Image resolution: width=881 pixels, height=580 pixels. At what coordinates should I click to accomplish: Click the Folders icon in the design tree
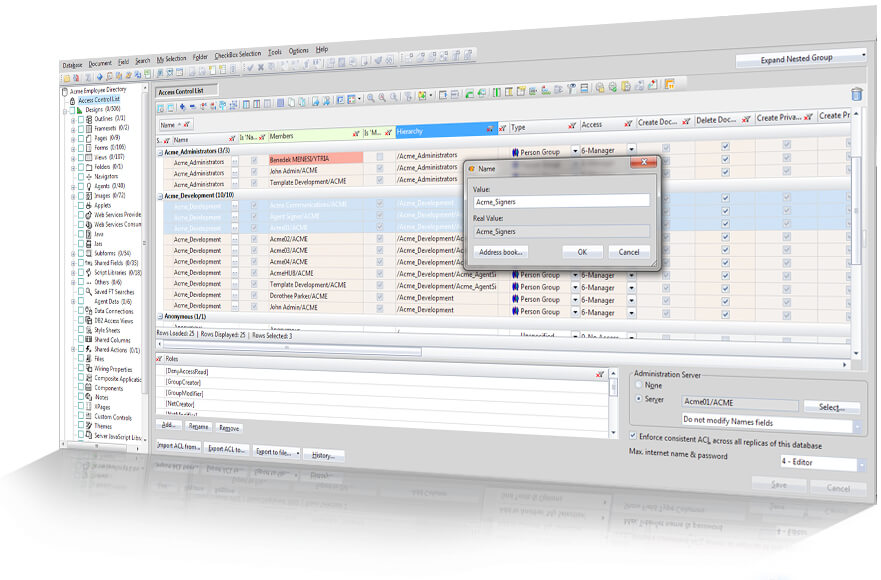[x=89, y=167]
